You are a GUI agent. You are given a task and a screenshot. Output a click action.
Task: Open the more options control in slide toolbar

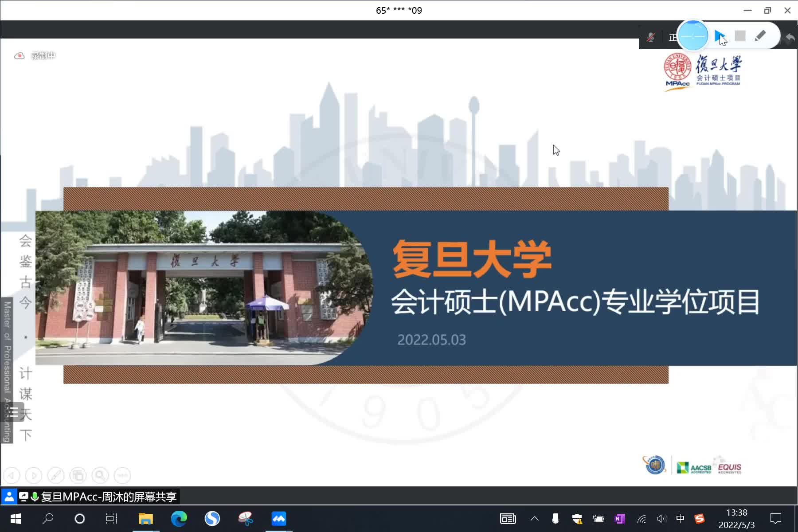click(x=122, y=475)
